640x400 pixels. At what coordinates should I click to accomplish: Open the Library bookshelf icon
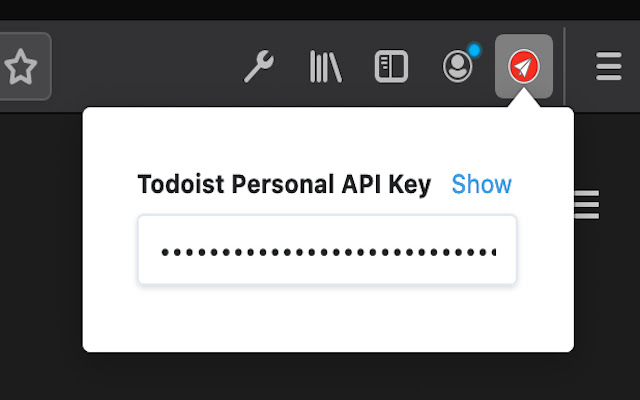click(325, 67)
